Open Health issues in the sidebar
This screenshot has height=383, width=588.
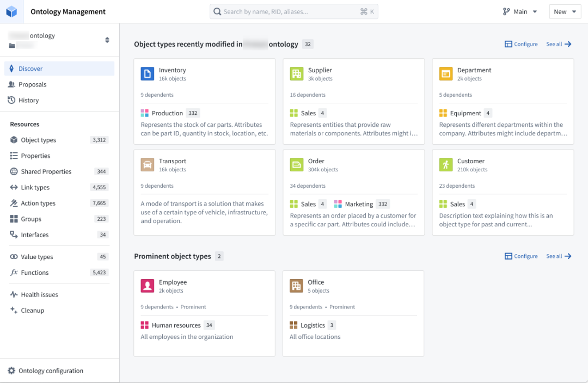click(x=39, y=294)
